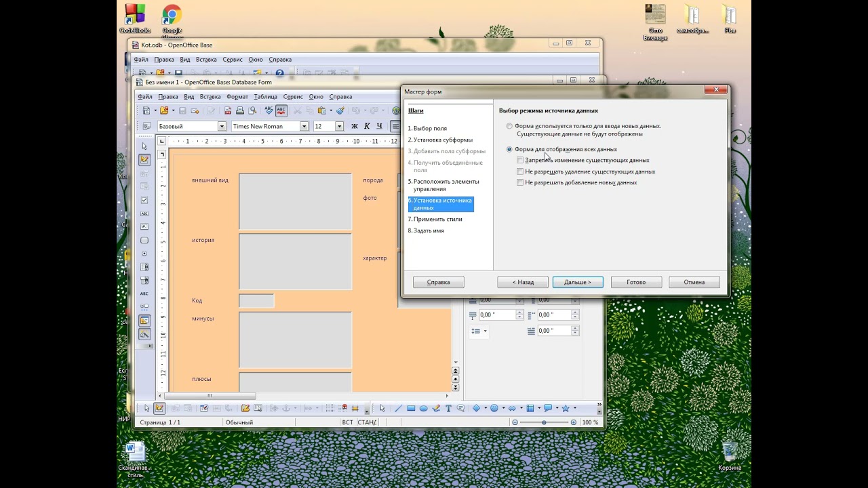Toggle Design Mode in left form controls bar

click(x=144, y=160)
